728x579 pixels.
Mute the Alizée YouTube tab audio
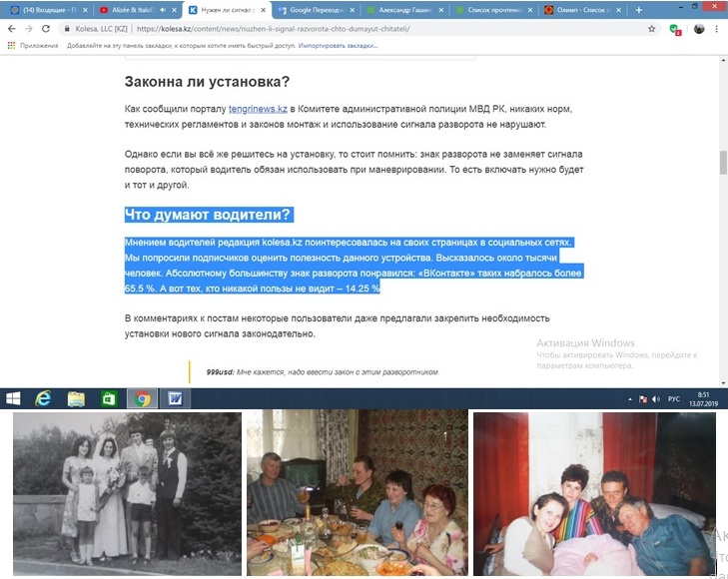point(163,10)
